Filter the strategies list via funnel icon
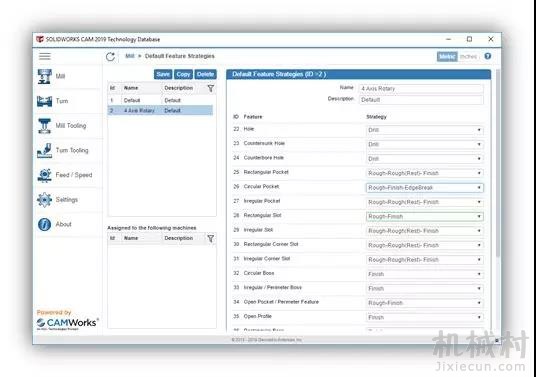Image resolution: width=536 pixels, height=377 pixels. (x=211, y=89)
